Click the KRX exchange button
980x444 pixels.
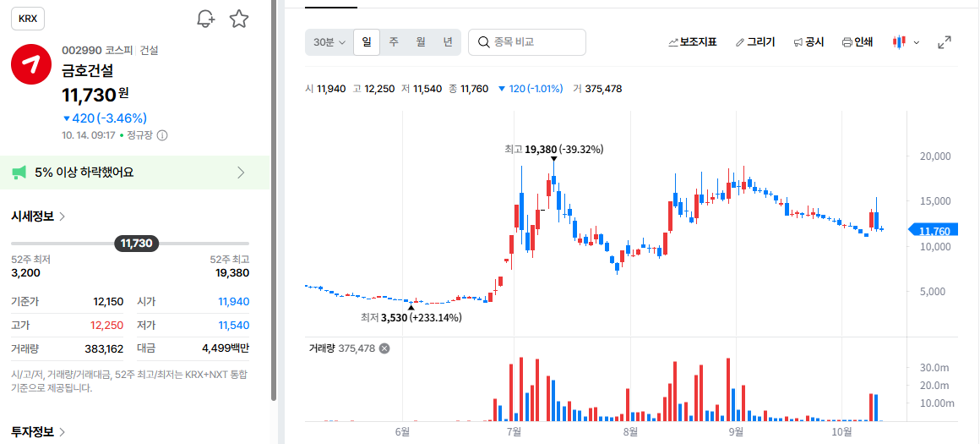tap(28, 19)
